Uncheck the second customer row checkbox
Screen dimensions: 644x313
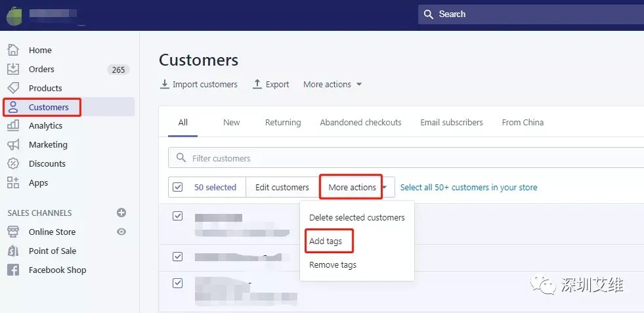[x=177, y=257]
